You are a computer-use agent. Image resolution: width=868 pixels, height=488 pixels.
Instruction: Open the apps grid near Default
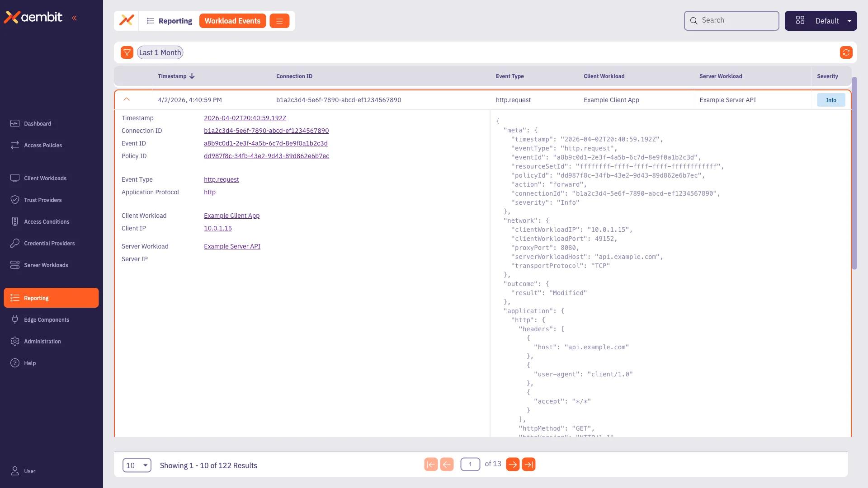click(x=800, y=20)
